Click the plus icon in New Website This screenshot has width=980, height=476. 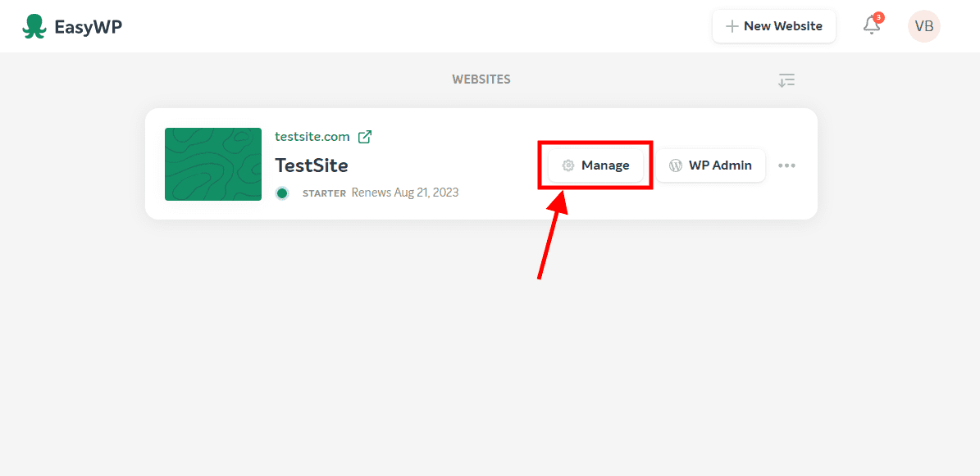coord(732,25)
